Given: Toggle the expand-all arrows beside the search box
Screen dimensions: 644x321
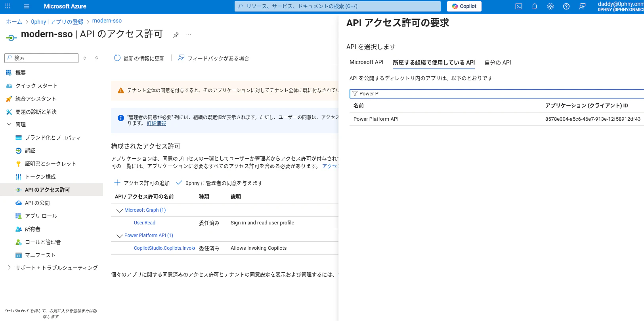Looking at the screenshot, I should pyautogui.click(x=85, y=58).
